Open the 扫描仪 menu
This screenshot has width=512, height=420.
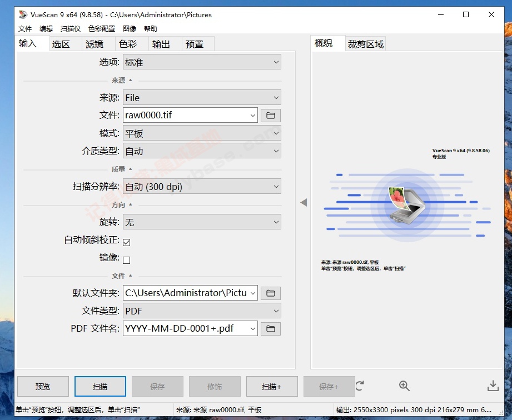pos(71,29)
